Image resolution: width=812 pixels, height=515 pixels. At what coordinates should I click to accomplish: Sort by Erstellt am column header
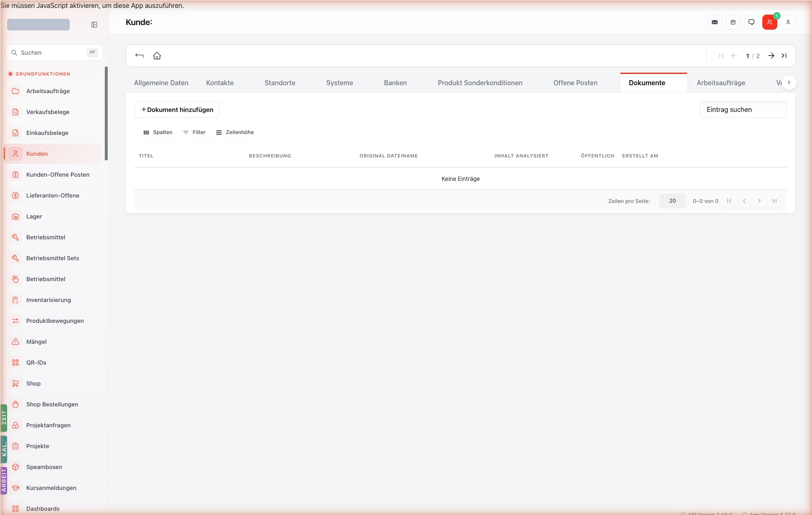point(640,156)
